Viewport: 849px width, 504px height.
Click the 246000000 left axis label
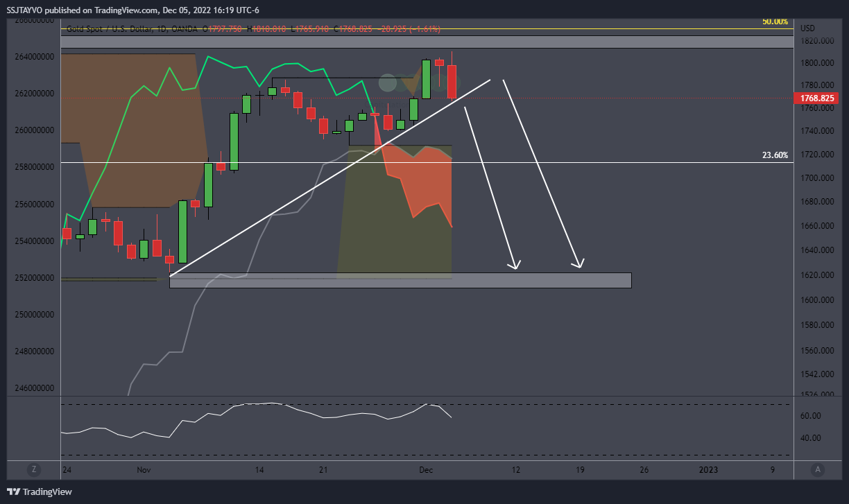35,388
